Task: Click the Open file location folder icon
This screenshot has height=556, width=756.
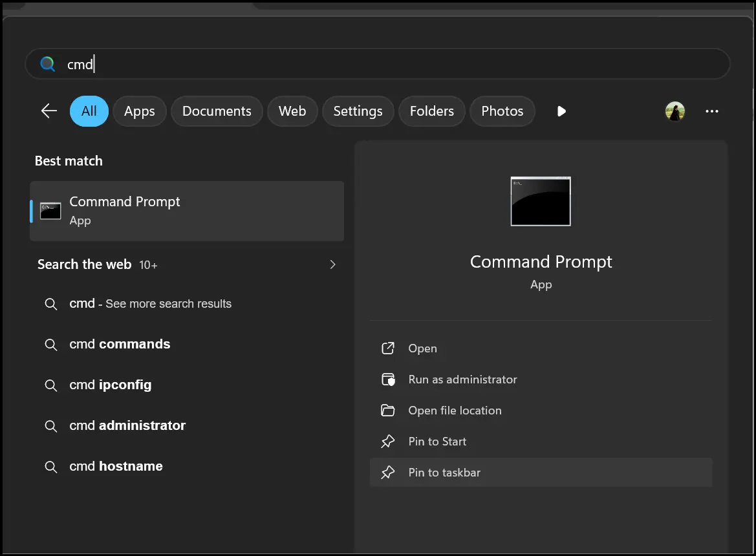Action: point(388,410)
